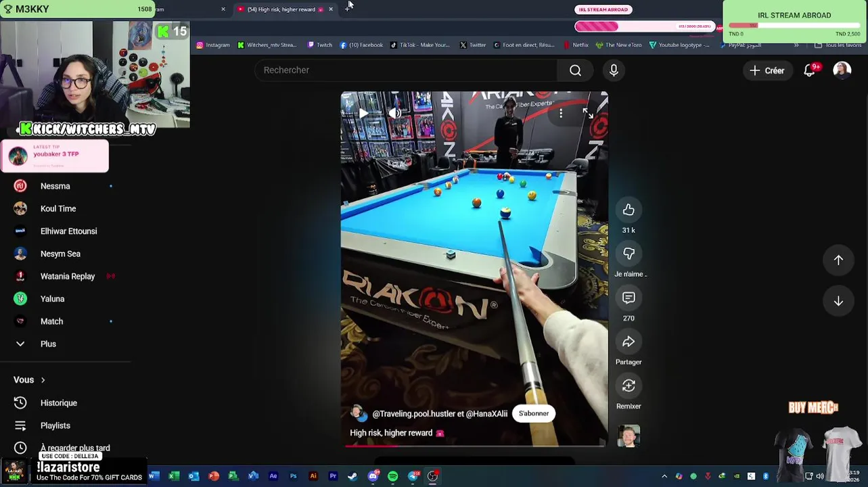Viewport: 868px width, 487px height.
Task: Open the Short's three-dot options menu
Action: coord(561,114)
